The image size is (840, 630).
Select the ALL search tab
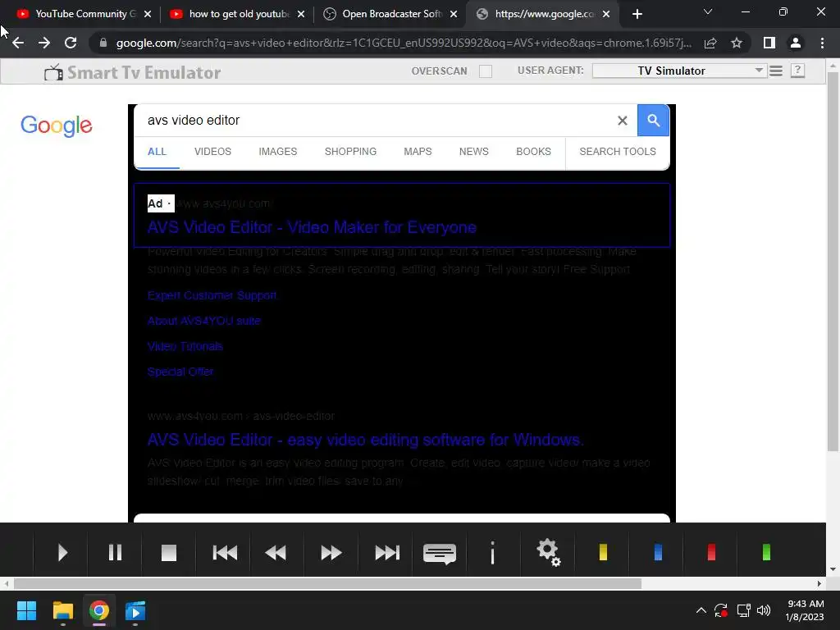click(x=157, y=152)
